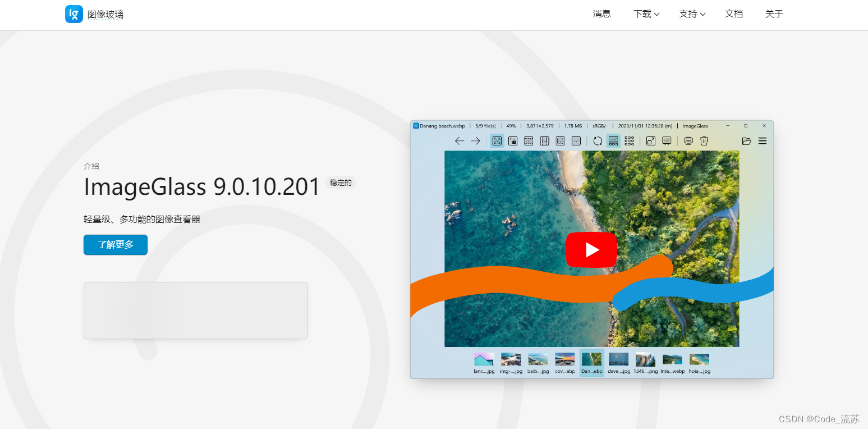This screenshot has height=429, width=868.
Task: Click the 图像玻璃 site title link
Action: [105, 15]
